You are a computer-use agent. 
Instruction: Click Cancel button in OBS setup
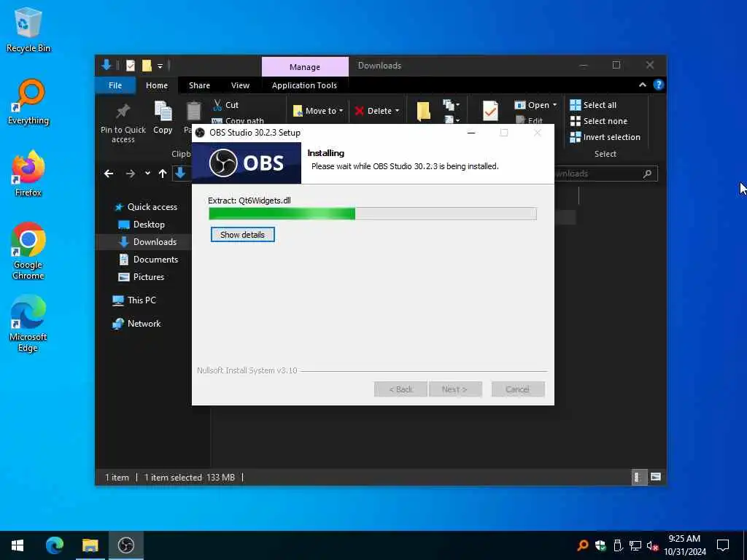[x=518, y=389]
